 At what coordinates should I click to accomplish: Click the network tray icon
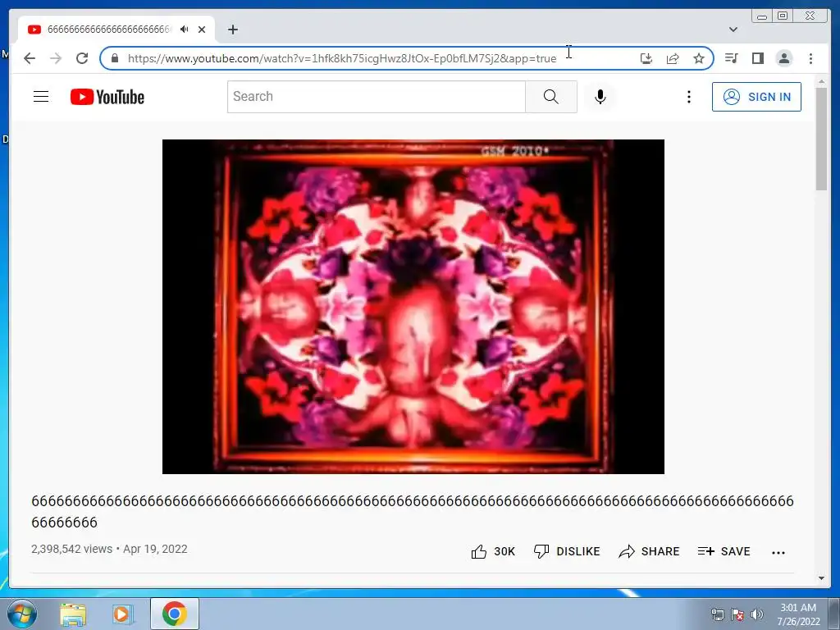(717, 614)
